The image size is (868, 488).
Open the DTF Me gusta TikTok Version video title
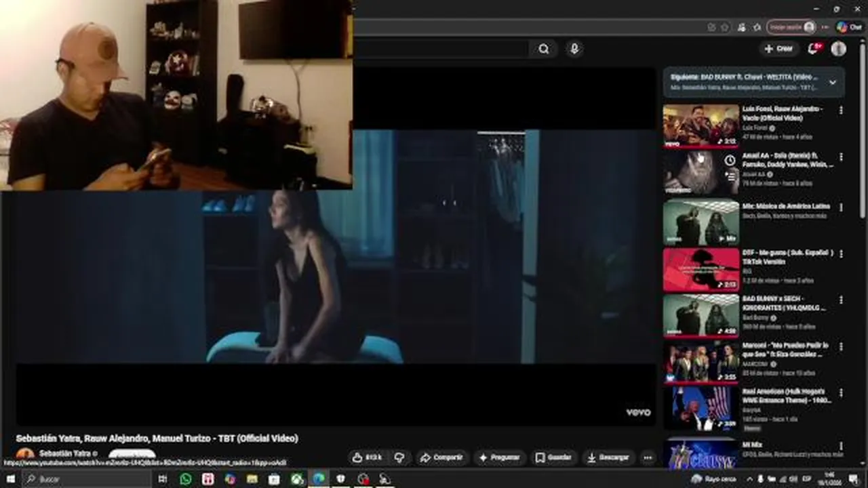coord(788,257)
